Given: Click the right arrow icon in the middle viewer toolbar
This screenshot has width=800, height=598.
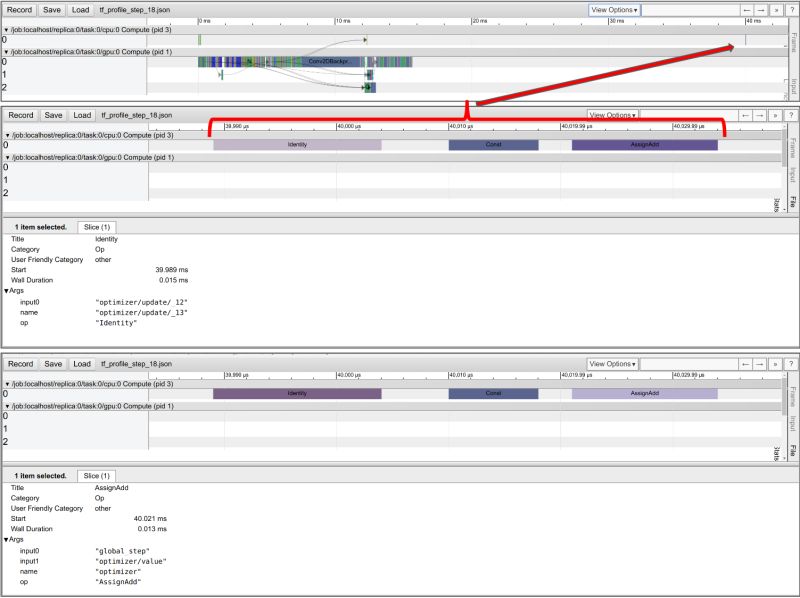Looking at the screenshot, I should 761,115.
